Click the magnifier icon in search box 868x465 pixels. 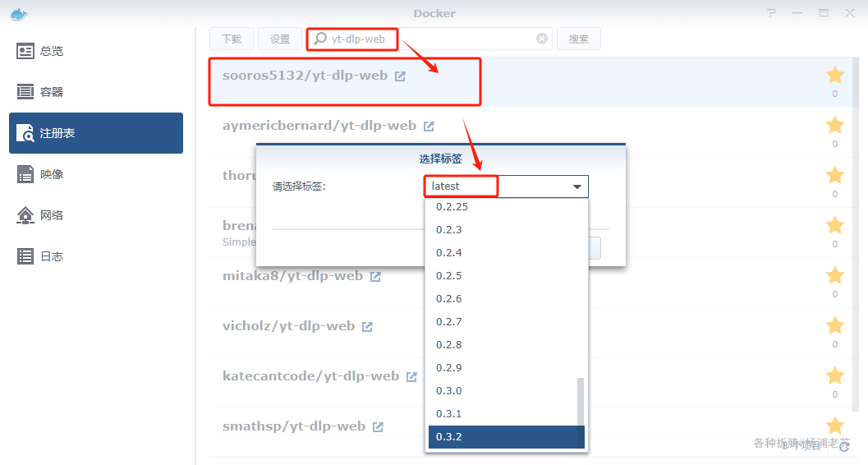click(x=320, y=39)
